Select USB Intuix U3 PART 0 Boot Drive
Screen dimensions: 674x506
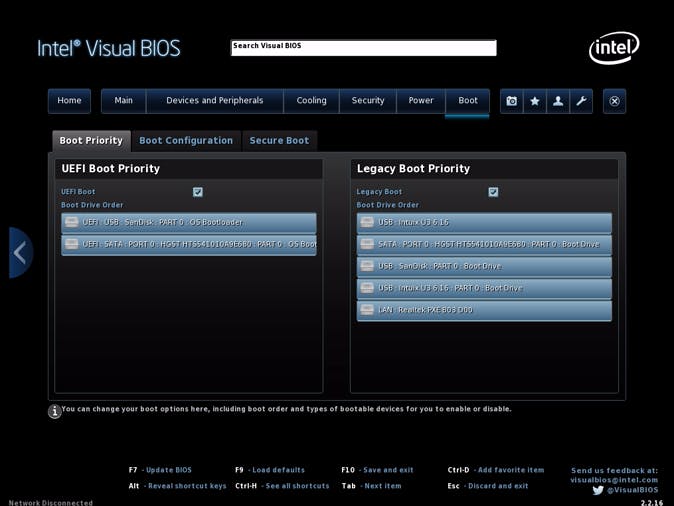click(x=484, y=288)
